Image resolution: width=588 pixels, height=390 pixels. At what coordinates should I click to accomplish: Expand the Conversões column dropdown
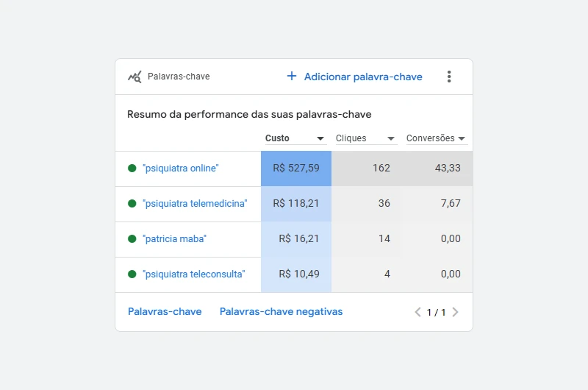coord(462,138)
